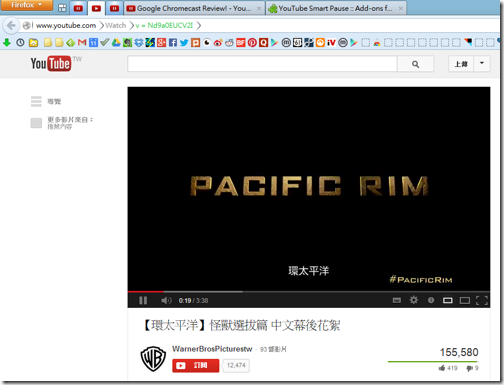Click the player Watch Later clock icon

(431, 300)
